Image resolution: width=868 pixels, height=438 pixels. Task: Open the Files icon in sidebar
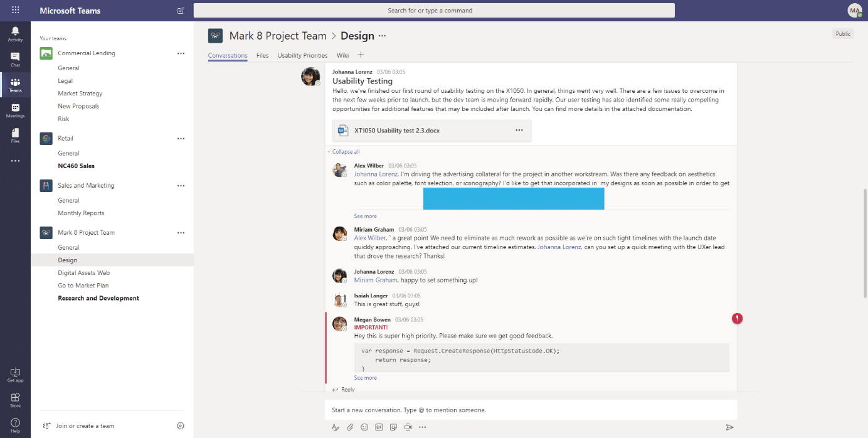point(15,136)
